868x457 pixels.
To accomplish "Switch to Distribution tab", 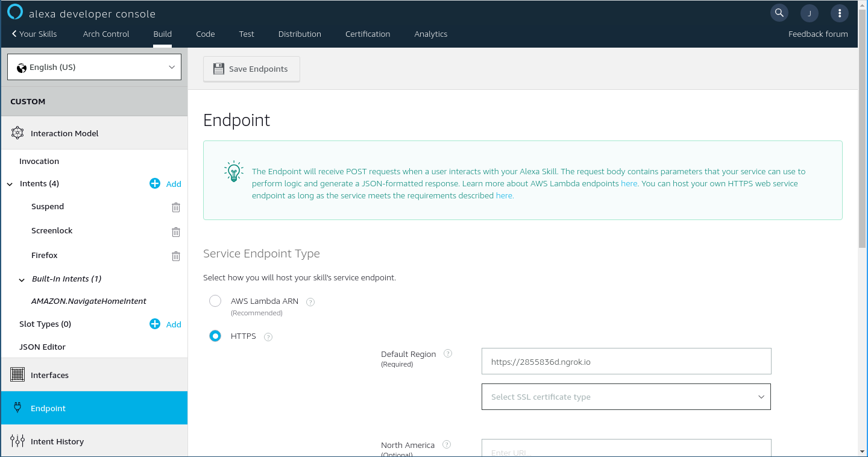I will [x=300, y=34].
